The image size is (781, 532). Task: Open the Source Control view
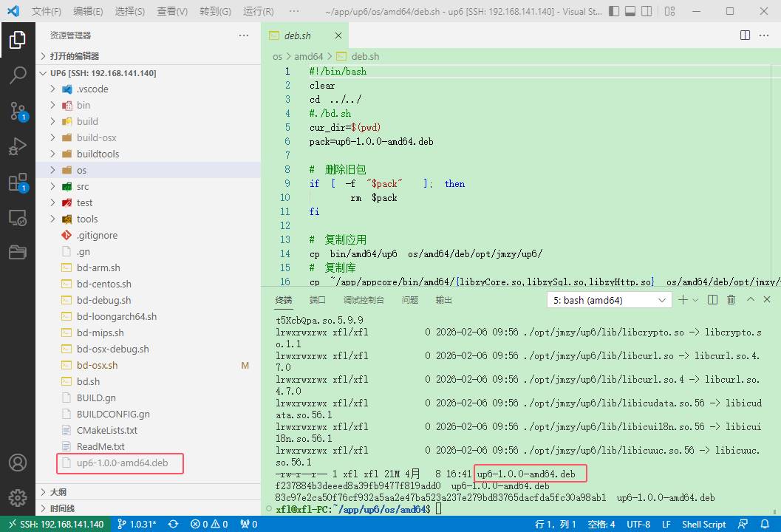pos(18,111)
